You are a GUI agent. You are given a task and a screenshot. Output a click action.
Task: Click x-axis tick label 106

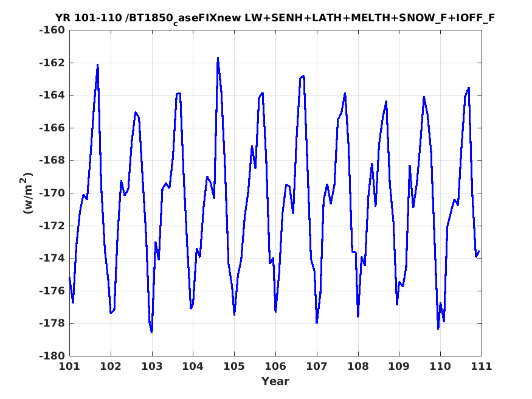[x=275, y=366]
